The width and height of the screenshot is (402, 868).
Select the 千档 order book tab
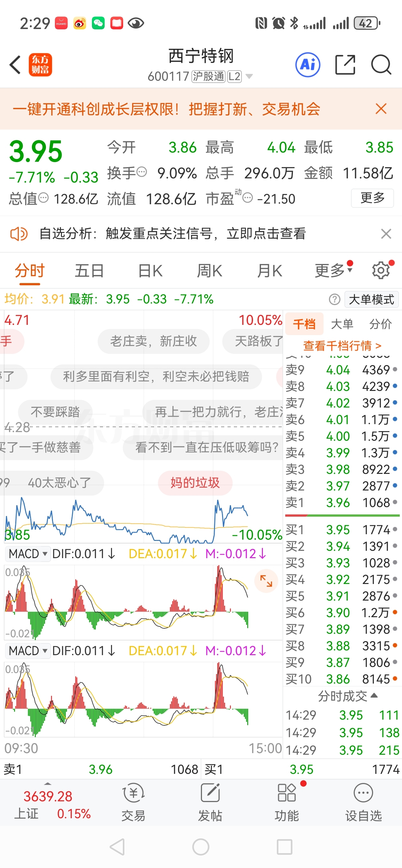point(304,324)
